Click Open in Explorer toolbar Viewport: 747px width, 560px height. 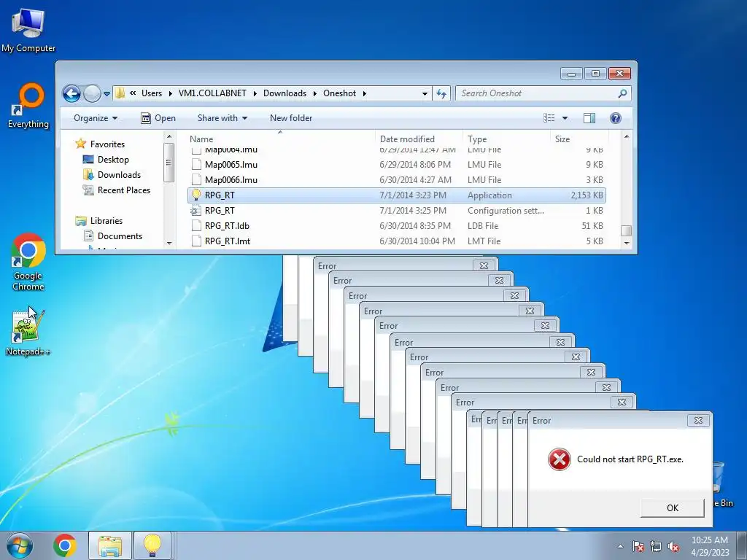point(158,118)
